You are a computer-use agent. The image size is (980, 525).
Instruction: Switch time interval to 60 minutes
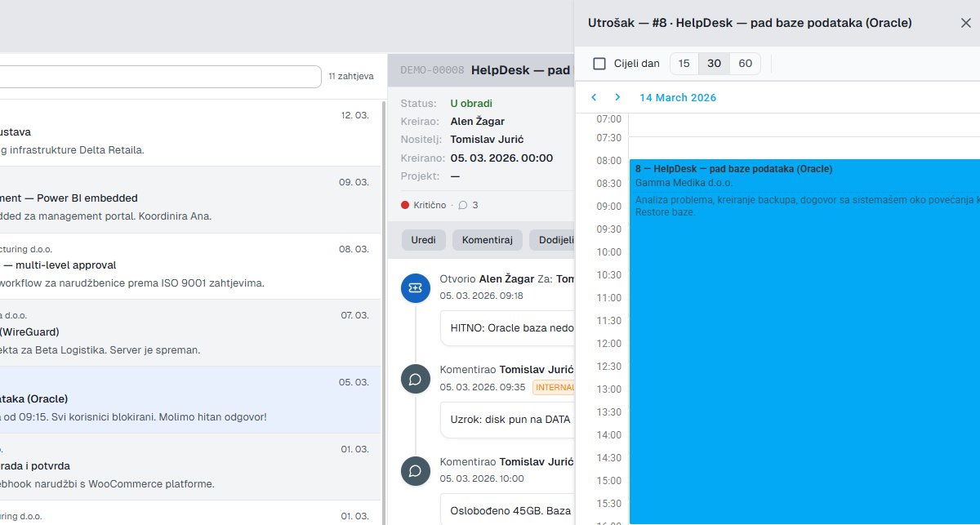click(x=744, y=63)
